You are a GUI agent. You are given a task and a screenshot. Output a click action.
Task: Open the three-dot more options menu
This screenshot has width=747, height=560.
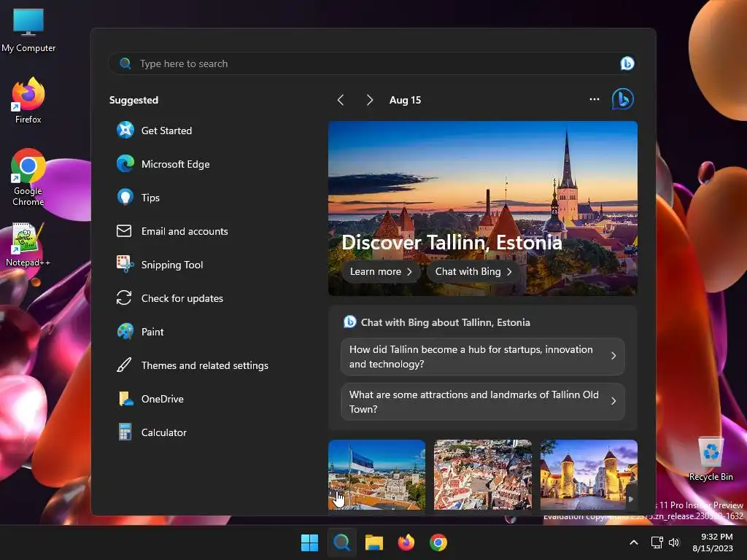(x=594, y=99)
